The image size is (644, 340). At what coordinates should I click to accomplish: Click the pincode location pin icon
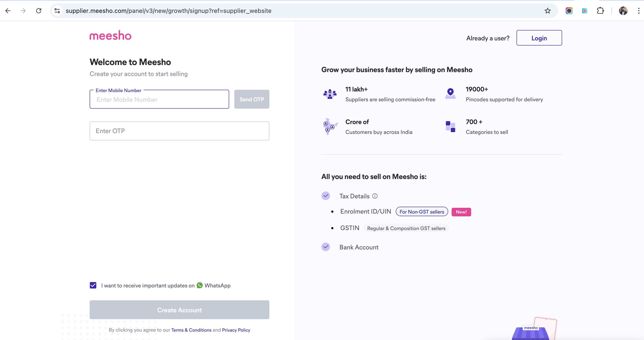450,94
